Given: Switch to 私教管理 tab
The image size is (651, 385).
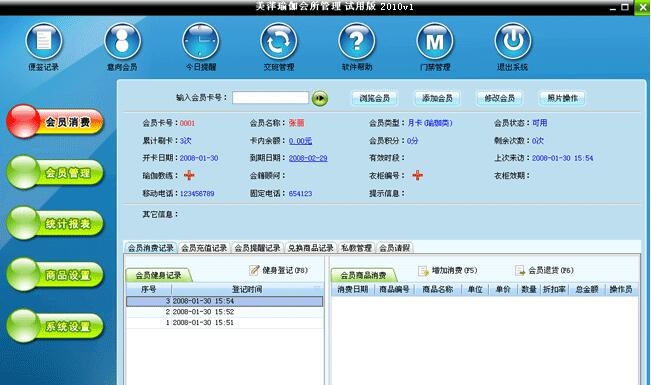Looking at the screenshot, I should click(x=356, y=248).
